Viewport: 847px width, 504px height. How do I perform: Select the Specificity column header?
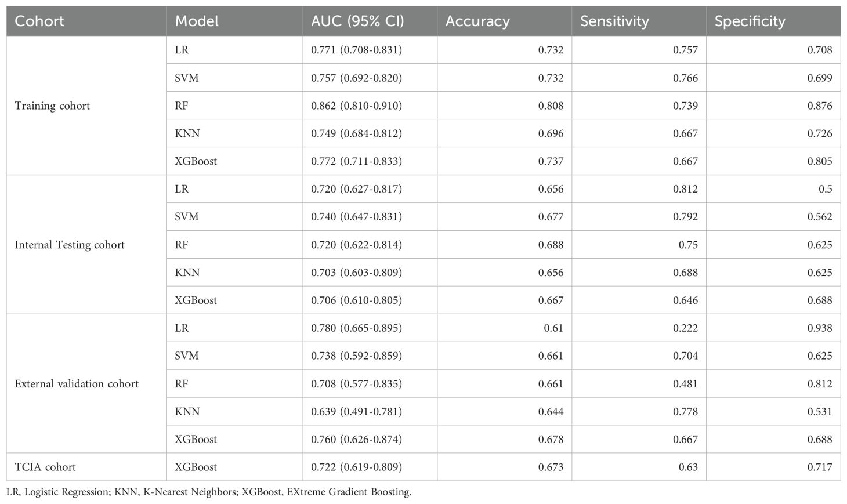click(773, 21)
